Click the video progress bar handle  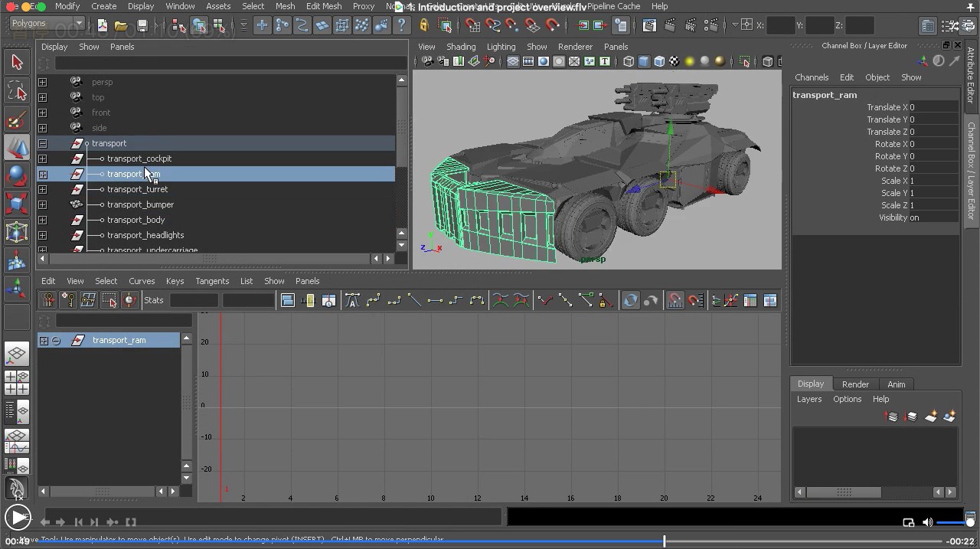[x=664, y=541]
